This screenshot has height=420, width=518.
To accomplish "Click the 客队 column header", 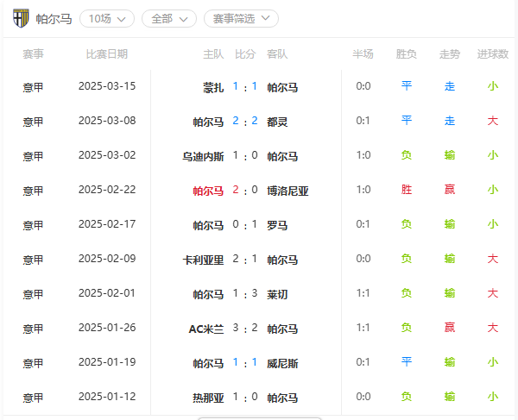I will click(x=277, y=53).
